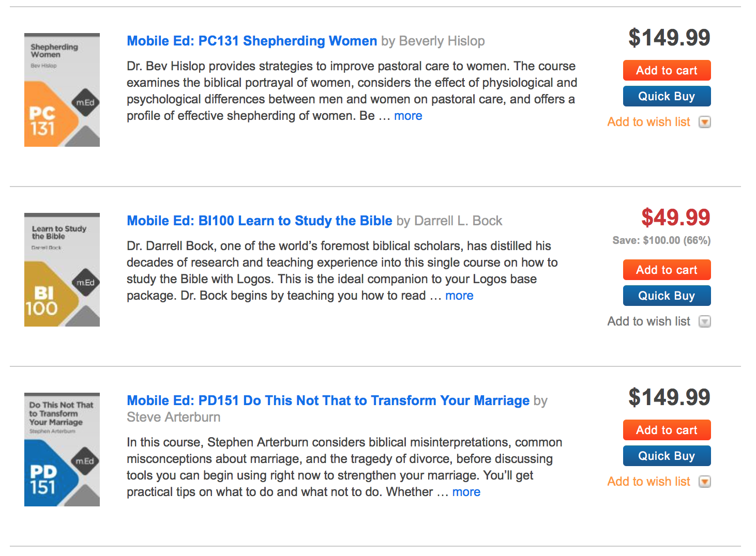Open Mobile Ed: BI100 Learn to Study the Bible link
The height and width of the screenshot is (556, 756).
(260, 221)
